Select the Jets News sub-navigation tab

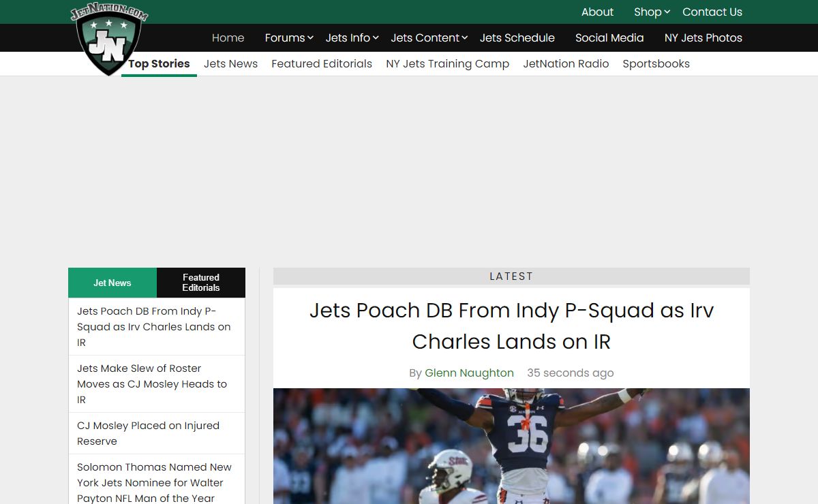(x=230, y=63)
